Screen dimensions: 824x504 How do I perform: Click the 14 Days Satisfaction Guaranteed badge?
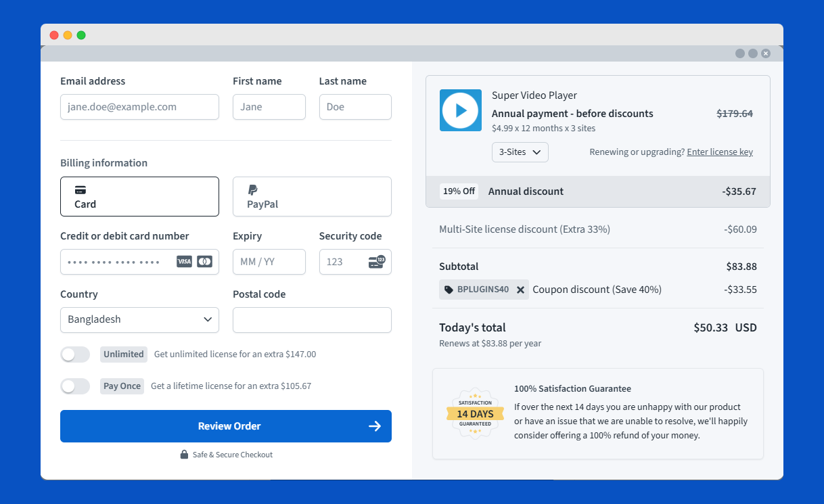coord(474,413)
